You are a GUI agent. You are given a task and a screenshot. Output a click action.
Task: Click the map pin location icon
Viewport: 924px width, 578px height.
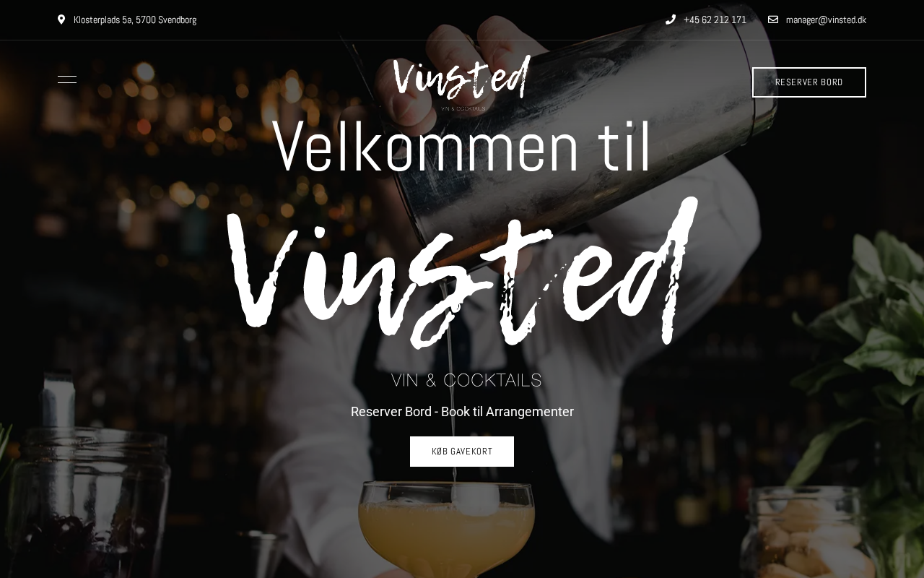(61, 20)
